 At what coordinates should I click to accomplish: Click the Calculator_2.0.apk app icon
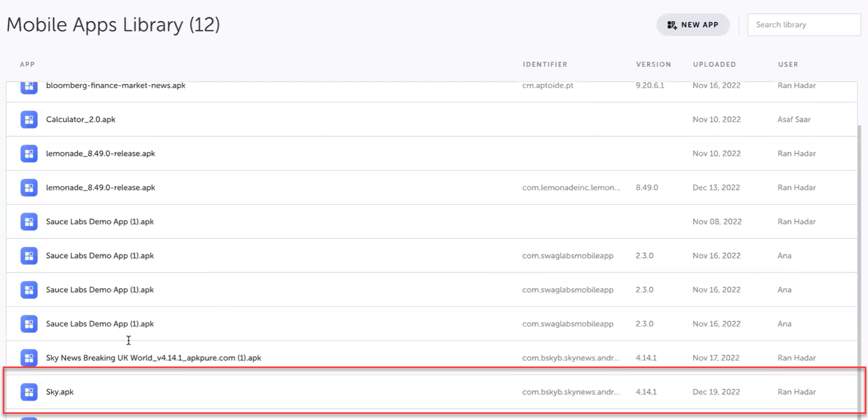coord(29,120)
